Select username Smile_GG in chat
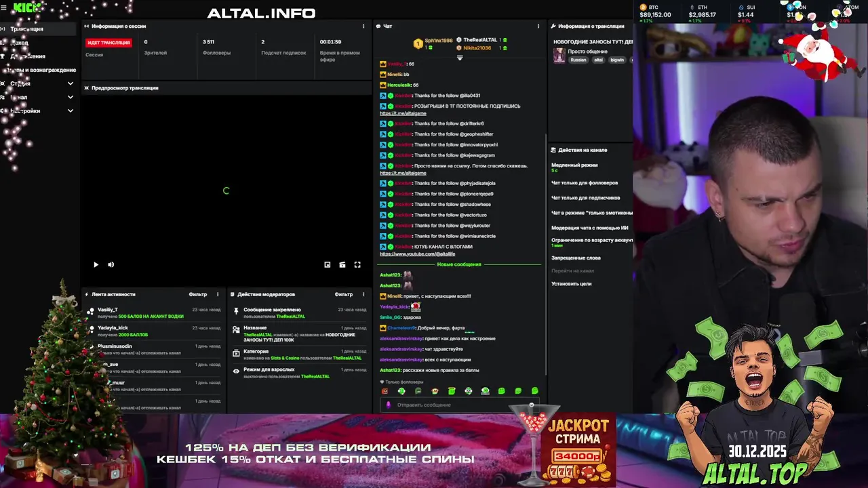The height and width of the screenshot is (488, 868). click(391, 317)
